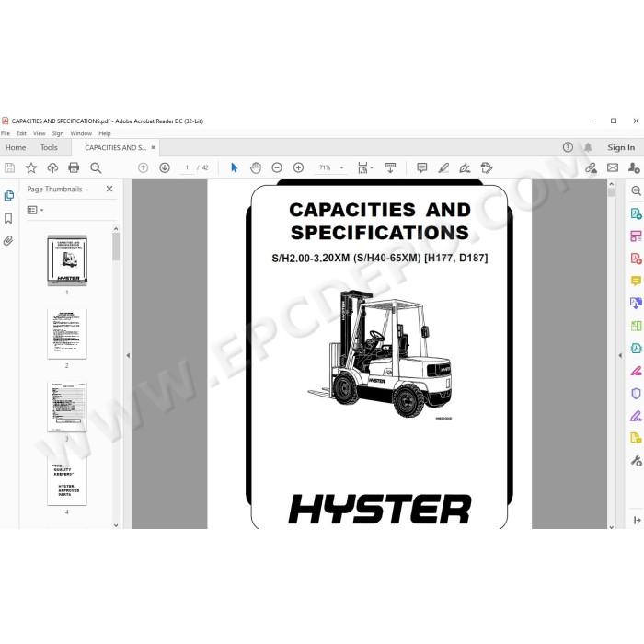This screenshot has width=644, height=644.
Task: Click thumbnail panel scroll up arrow
Action: point(116,229)
